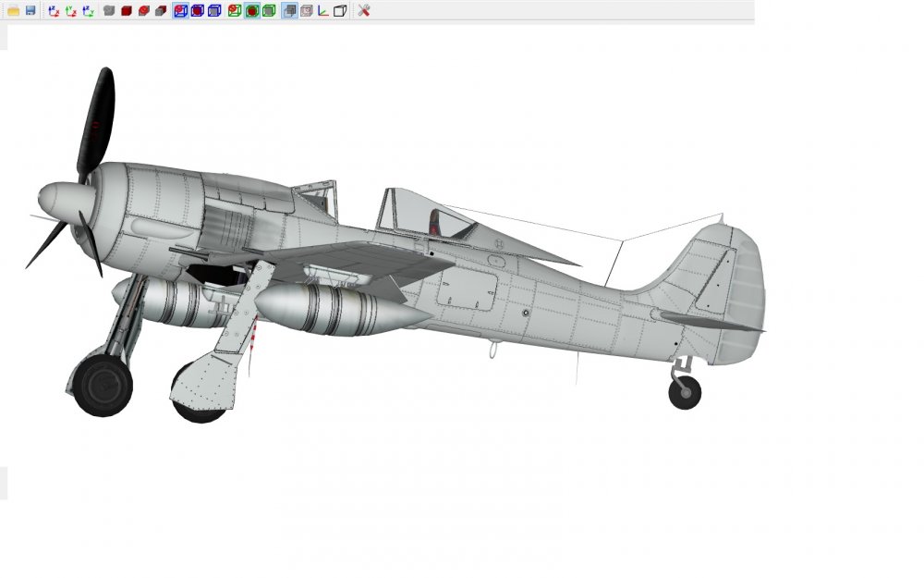Toggle the blue wireframe cube with gray fill
Viewport: 924px width, 578px height.
coord(214,10)
